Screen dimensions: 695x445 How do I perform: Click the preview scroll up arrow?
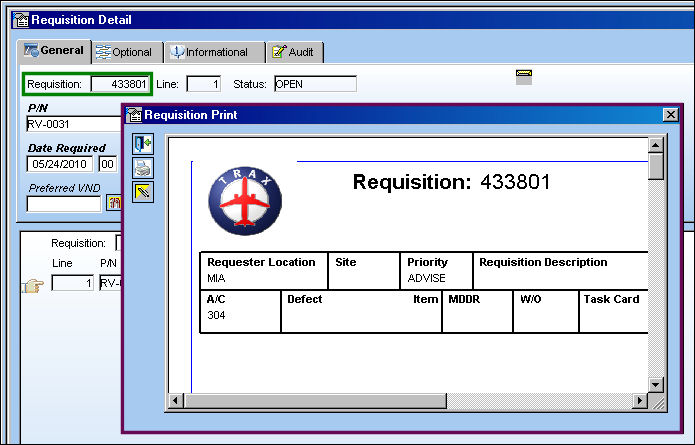656,145
